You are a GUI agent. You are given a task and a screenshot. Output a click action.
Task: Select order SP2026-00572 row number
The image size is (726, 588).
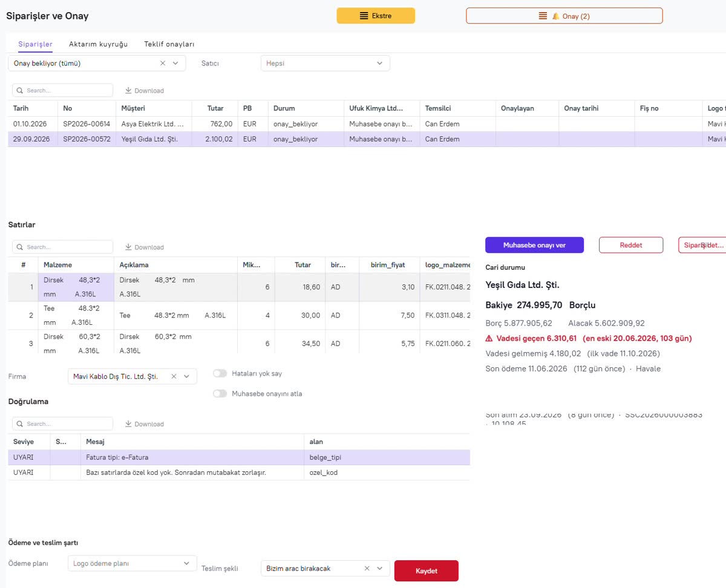pos(87,139)
